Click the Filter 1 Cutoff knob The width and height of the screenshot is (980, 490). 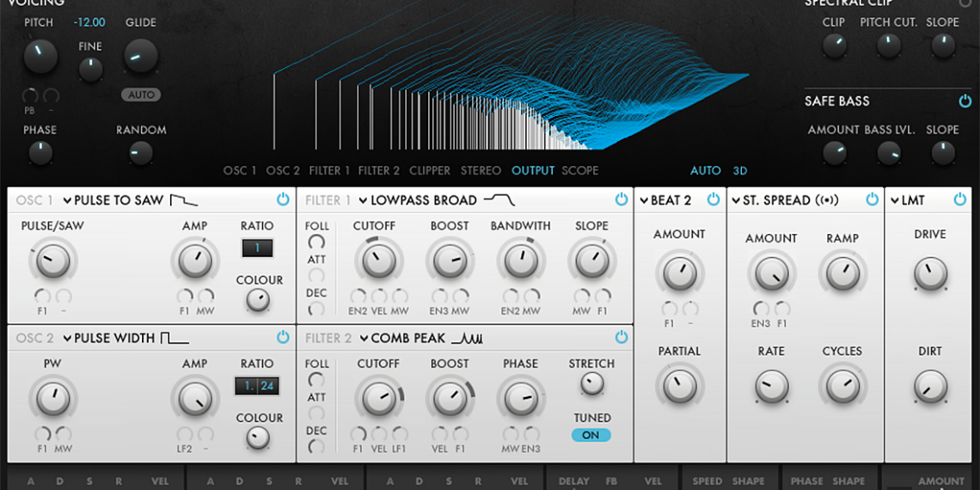pyautogui.click(x=377, y=260)
